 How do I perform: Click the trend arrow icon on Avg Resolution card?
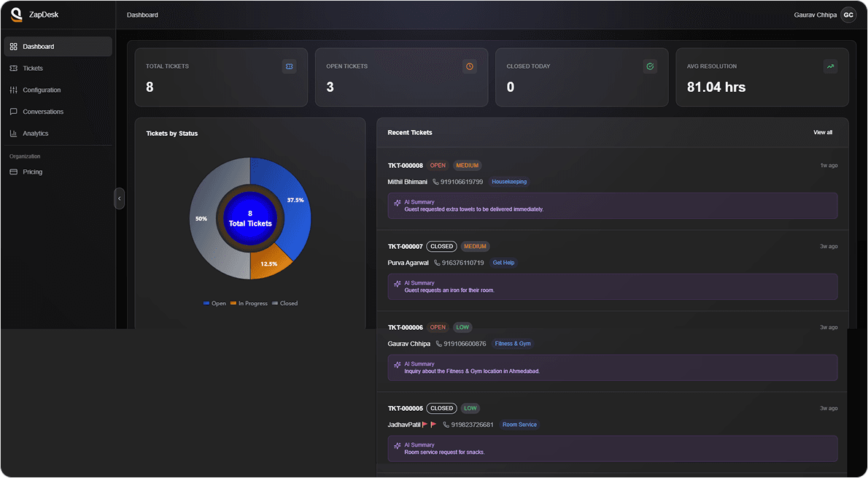click(830, 66)
